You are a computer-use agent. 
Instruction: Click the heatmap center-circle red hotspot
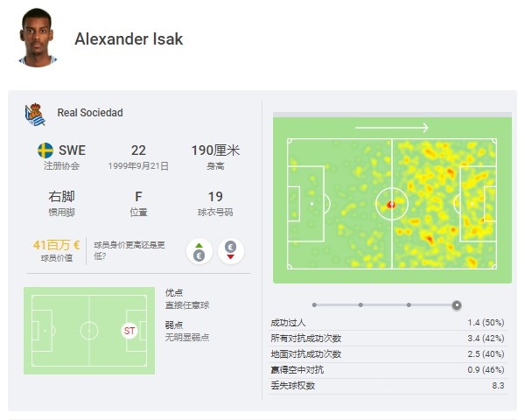391,204
